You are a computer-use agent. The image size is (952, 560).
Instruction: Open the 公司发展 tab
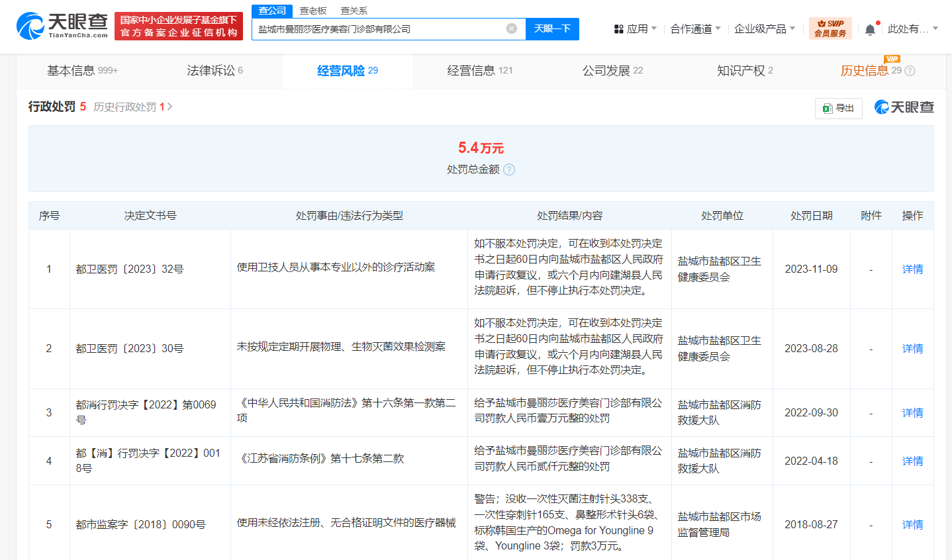point(612,71)
